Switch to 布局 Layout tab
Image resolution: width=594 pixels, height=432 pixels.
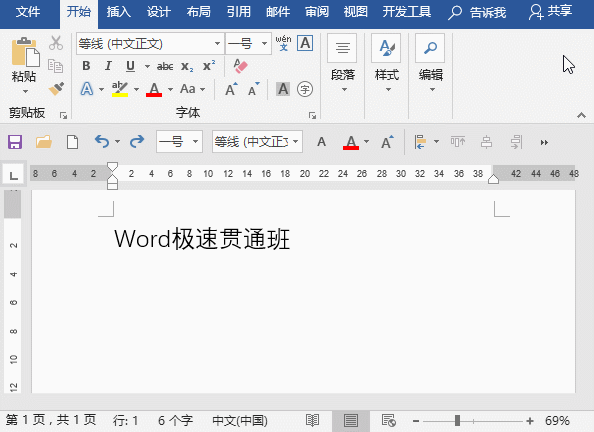pyautogui.click(x=199, y=12)
